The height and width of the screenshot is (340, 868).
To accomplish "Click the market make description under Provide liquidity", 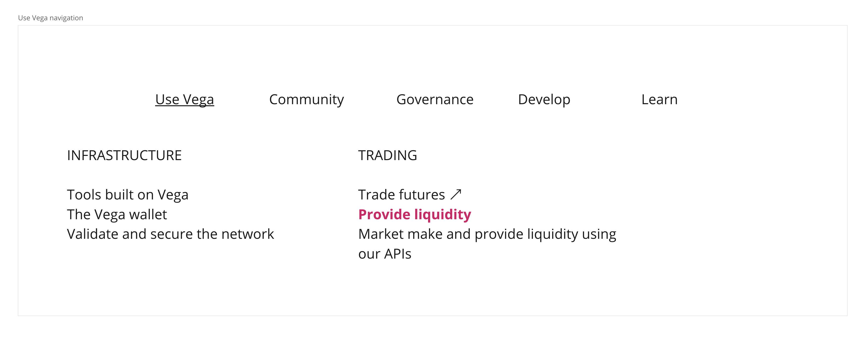I will [488, 233].
